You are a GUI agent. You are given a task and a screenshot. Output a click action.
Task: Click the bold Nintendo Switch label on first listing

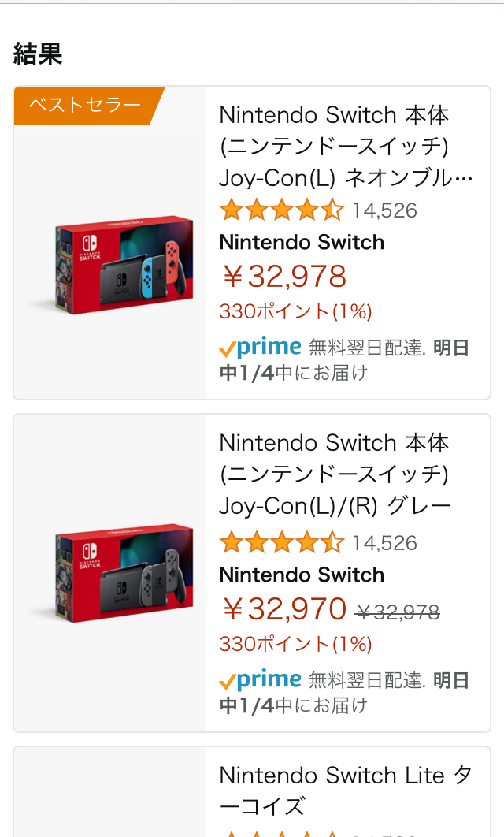pyautogui.click(x=302, y=243)
